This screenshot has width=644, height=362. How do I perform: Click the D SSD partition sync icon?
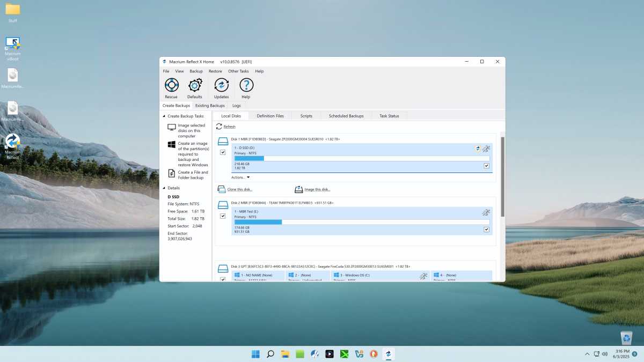[478, 149]
